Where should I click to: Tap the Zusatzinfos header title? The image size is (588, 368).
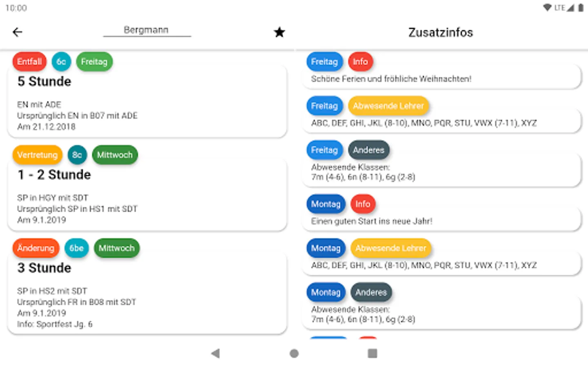point(441,32)
